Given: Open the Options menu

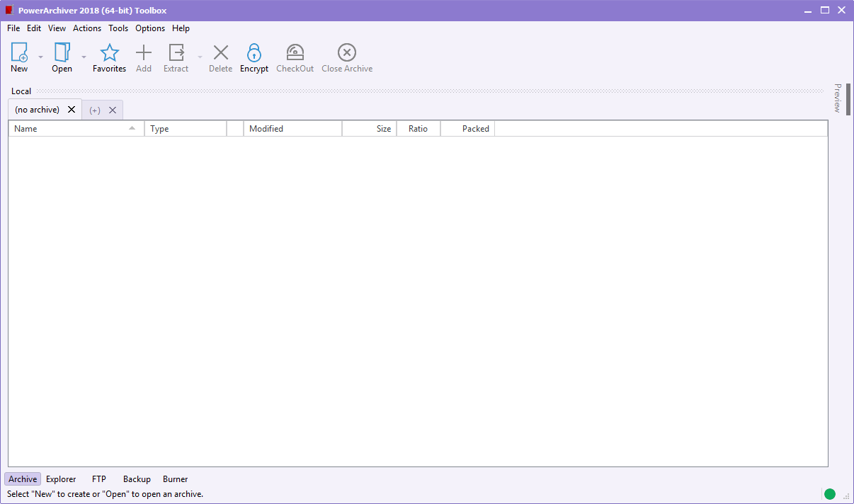Looking at the screenshot, I should [x=150, y=28].
